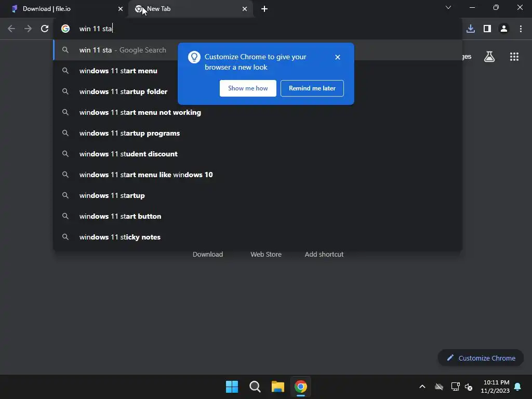Click the Show me how button

[248, 88]
